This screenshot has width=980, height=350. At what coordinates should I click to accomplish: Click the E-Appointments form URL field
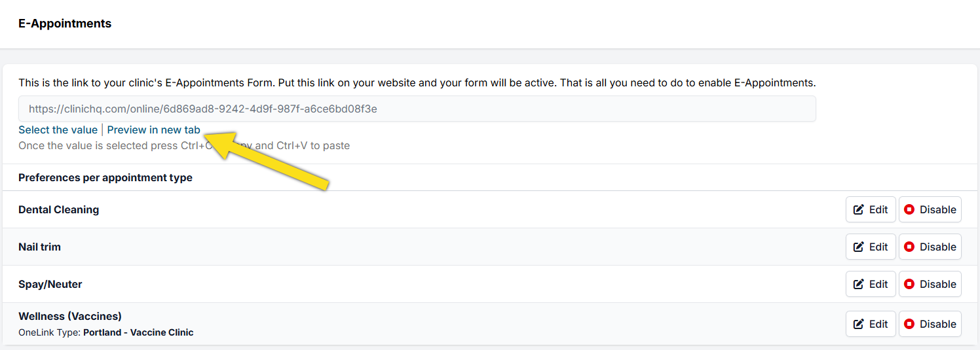coord(417,109)
